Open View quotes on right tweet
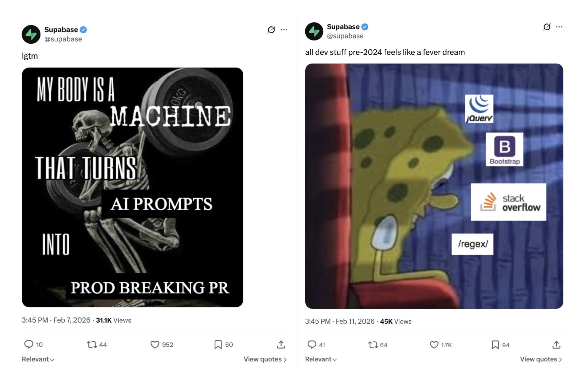588x379 pixels. pos(541,359)
